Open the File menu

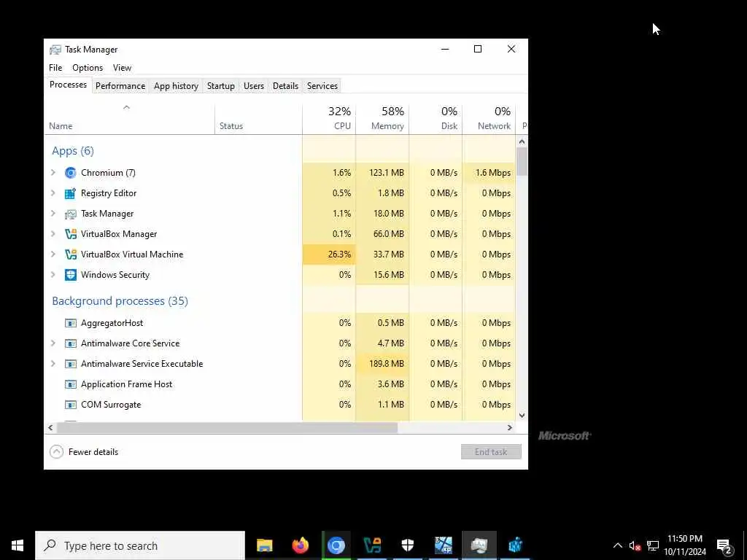pyautogui.click(x=55, y=68)
